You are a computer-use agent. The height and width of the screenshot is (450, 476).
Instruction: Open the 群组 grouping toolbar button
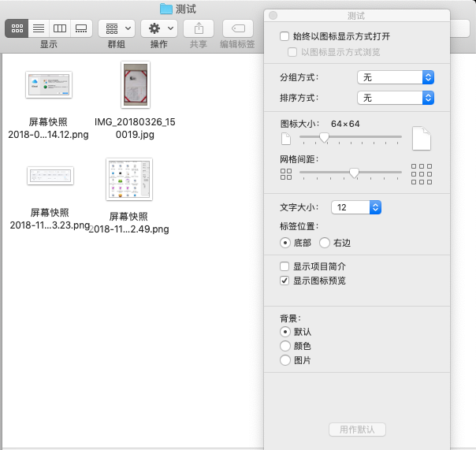(116, 28)
